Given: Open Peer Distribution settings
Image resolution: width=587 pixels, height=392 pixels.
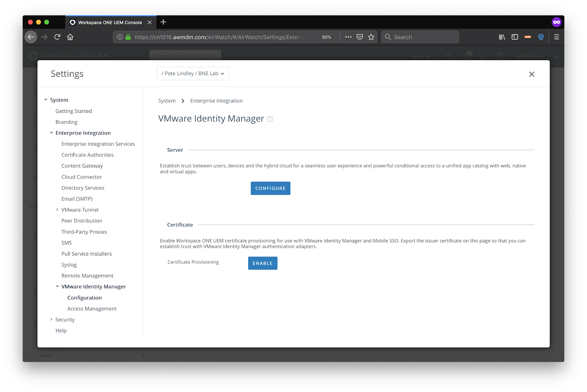Looking at the screenshot, I should [x=82, y=221].
